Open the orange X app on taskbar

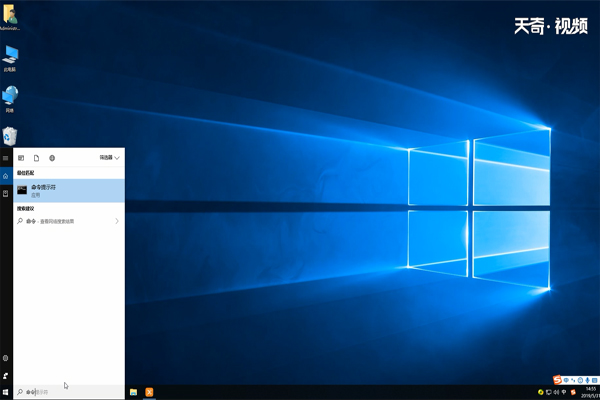(x=149, y=392)
